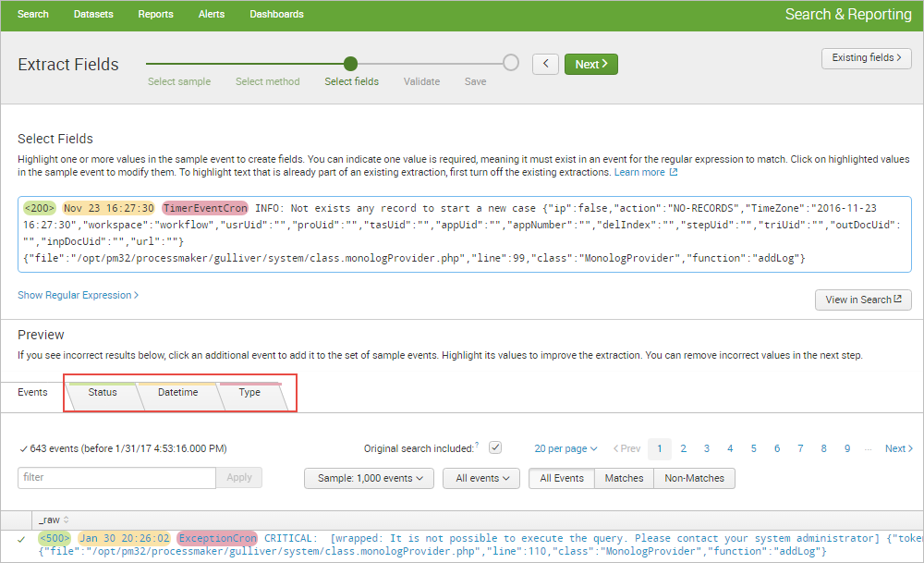Viewport: 924px width, 563px height.
Task: Click View in Search button
Action: [x=863, y=300]
